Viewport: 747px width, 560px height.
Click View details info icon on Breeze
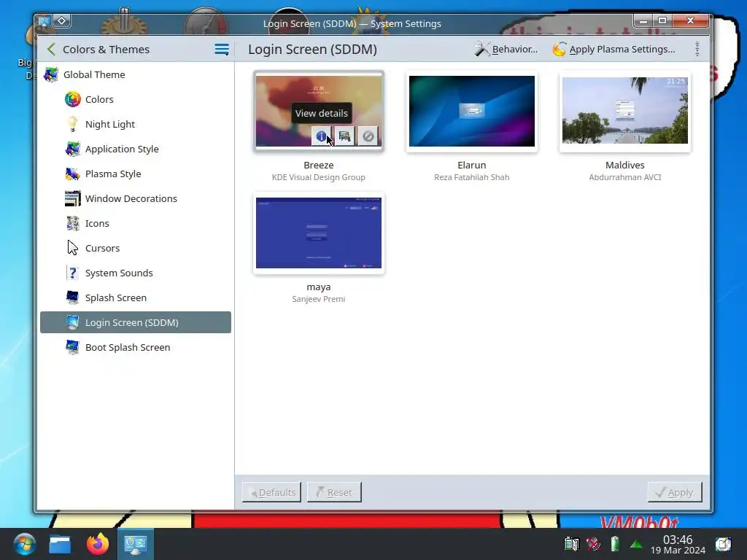[321, 136]
